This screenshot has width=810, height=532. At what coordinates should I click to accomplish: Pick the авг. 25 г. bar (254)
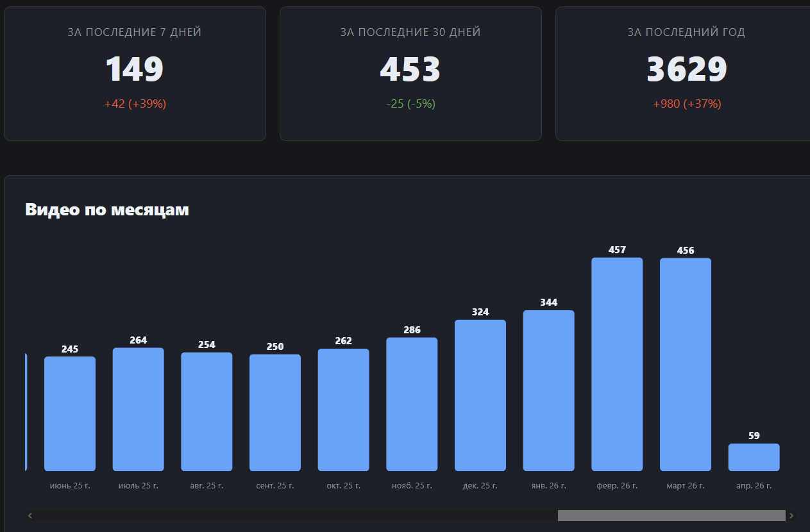point(207,412)
